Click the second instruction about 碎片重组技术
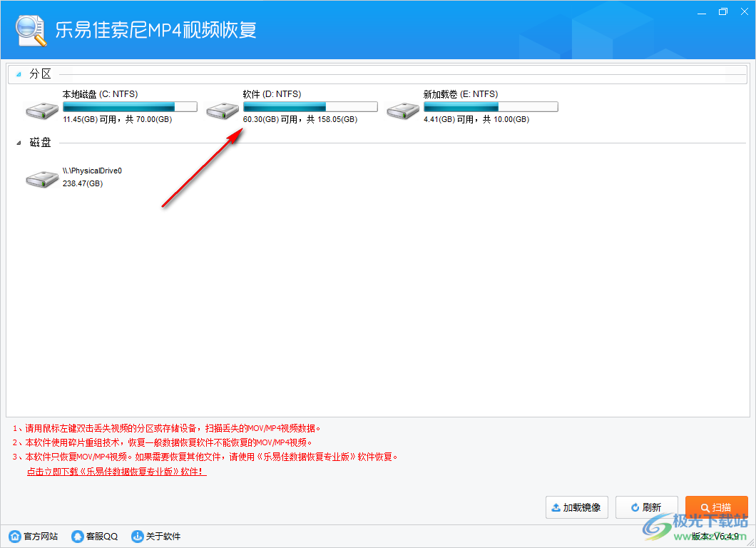The image size is (756, 548). (x=163, y=442)
